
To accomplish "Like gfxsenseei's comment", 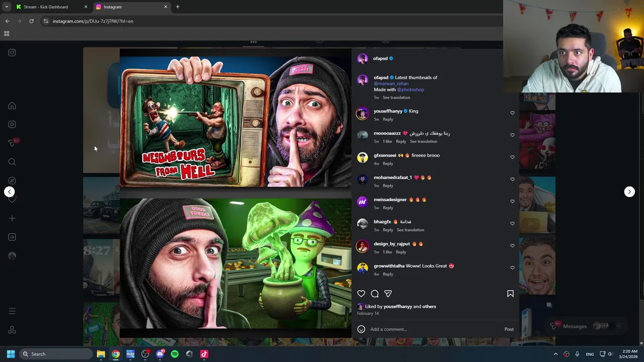I will (512, 157).
